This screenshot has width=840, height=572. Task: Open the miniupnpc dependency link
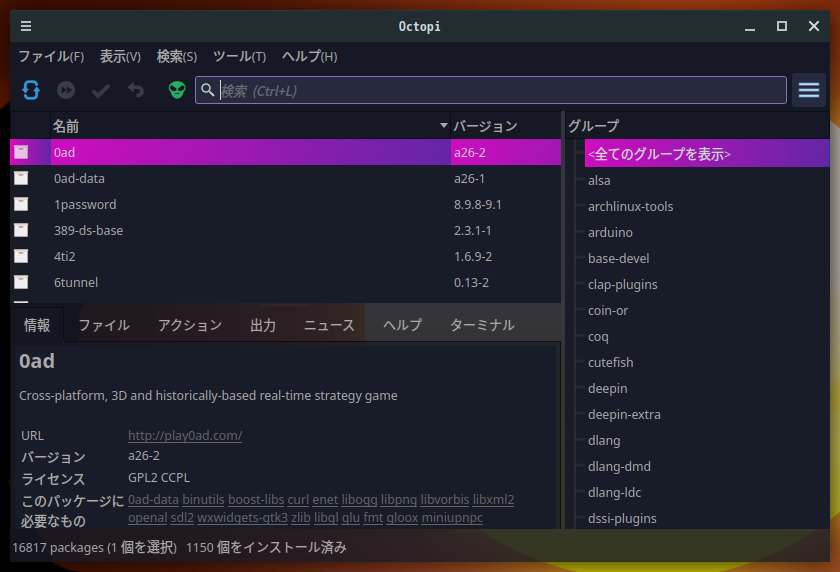click(452, 517)
